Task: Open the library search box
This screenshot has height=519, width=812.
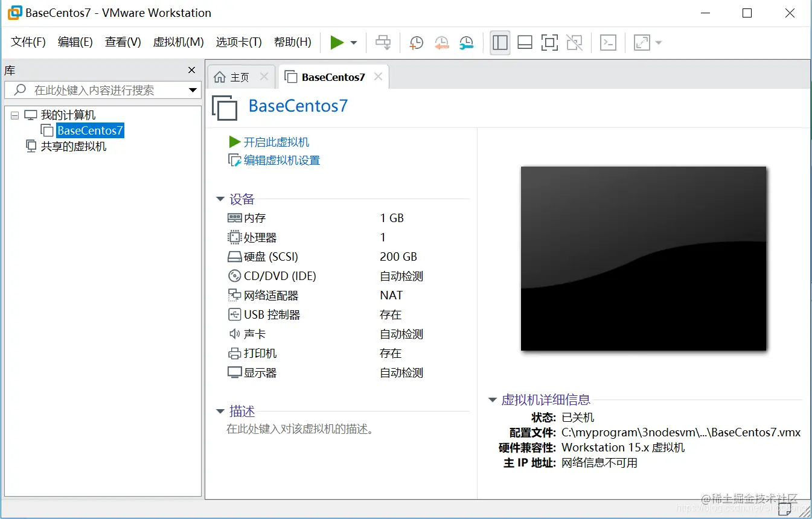Action: click(x=103, y=90)
